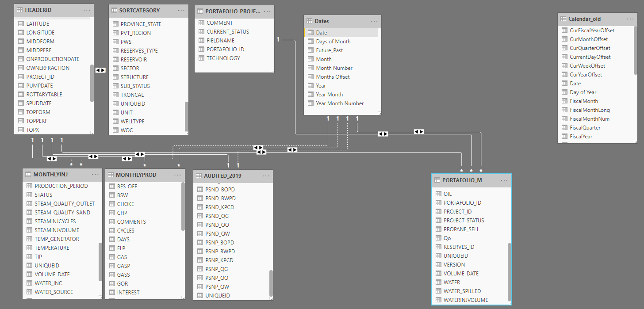Image resolution: width=644 pixels, height=309 pixels.
Task: Click the HEADERID table scrollbar
Action: tap(92, 84)
